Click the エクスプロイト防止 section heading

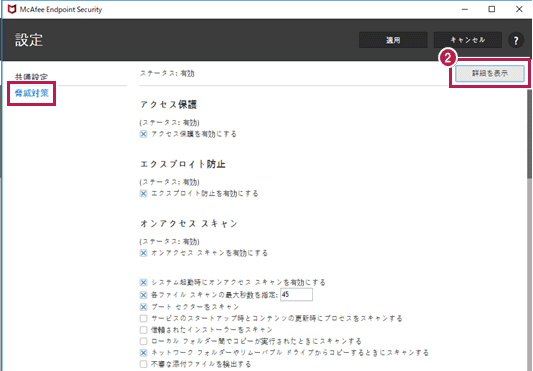click(x=183, y=164)
